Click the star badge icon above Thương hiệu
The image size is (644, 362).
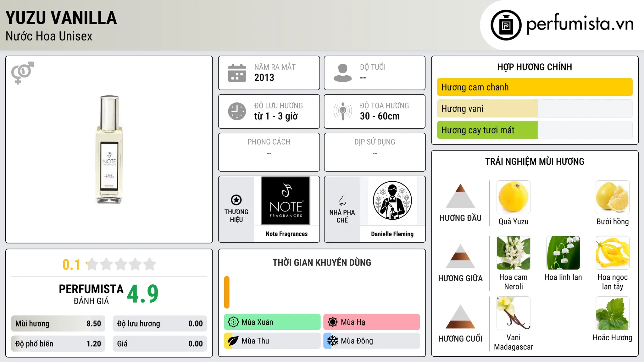click(236, 200)
